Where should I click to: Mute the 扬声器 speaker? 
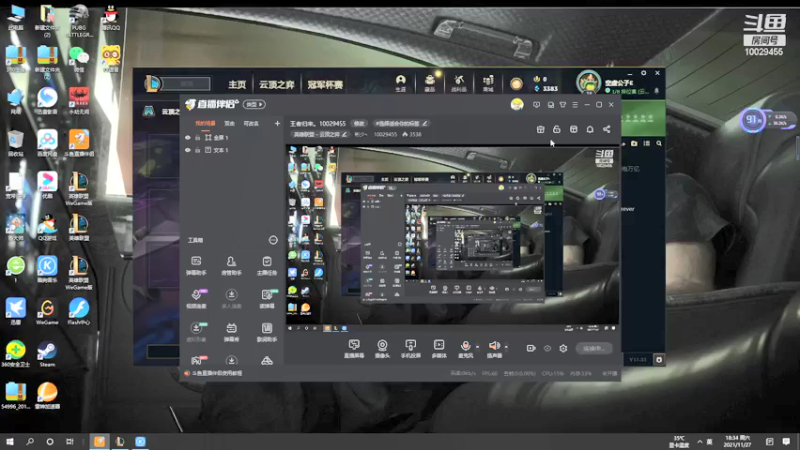493,348
